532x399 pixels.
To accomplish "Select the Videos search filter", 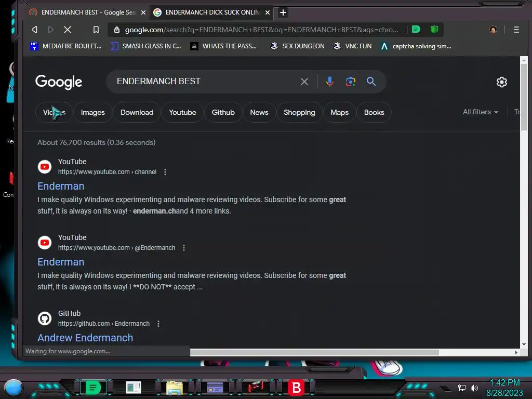I will (x=54, y=112).
